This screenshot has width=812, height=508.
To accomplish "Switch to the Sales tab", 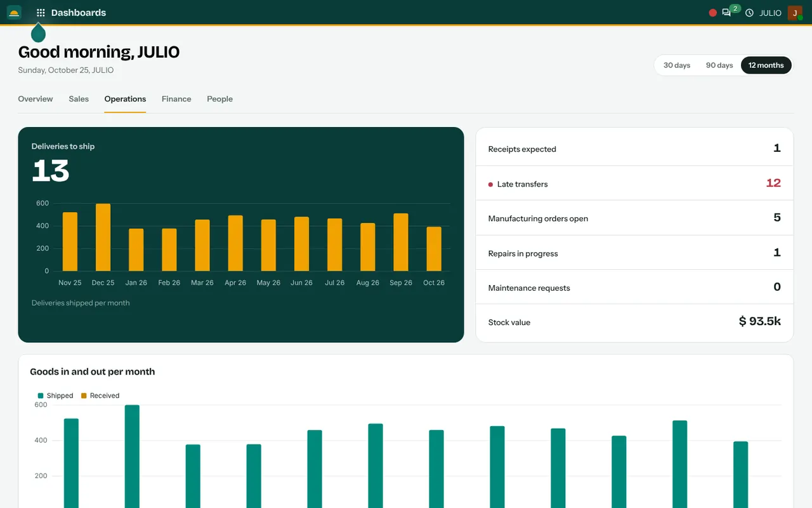I will click(x=79, y=99).
